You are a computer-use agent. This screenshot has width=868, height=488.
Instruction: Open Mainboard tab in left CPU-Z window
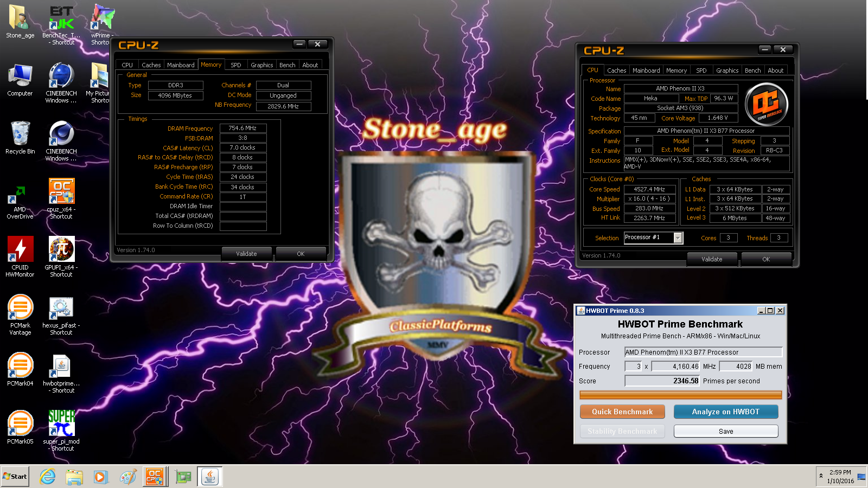(x=181, y=65)
